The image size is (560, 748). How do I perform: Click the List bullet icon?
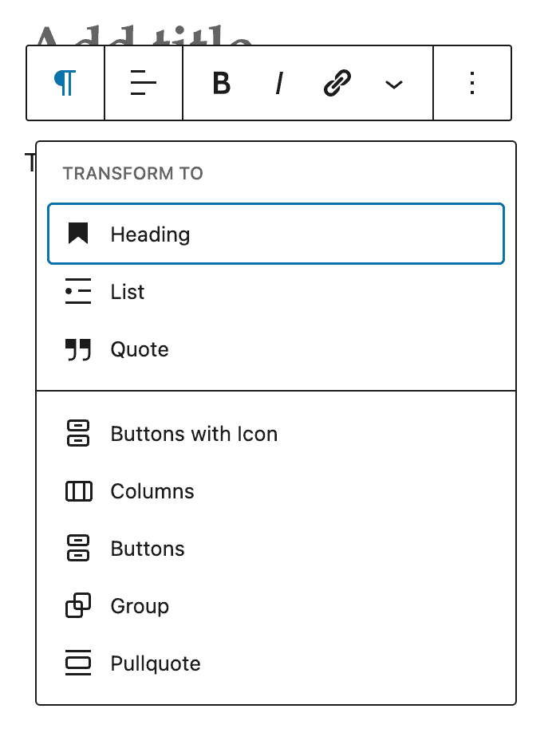coord(78,292)
